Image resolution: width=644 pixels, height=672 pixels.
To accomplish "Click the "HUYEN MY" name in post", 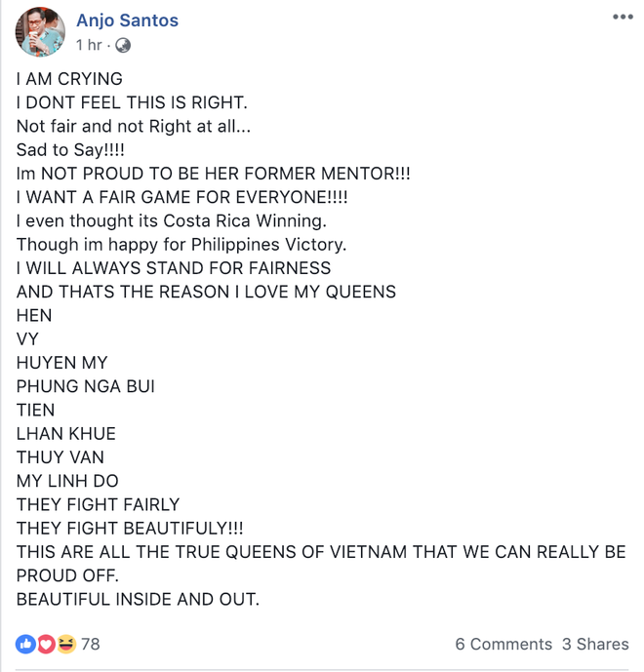I will [x=62, y=363].
